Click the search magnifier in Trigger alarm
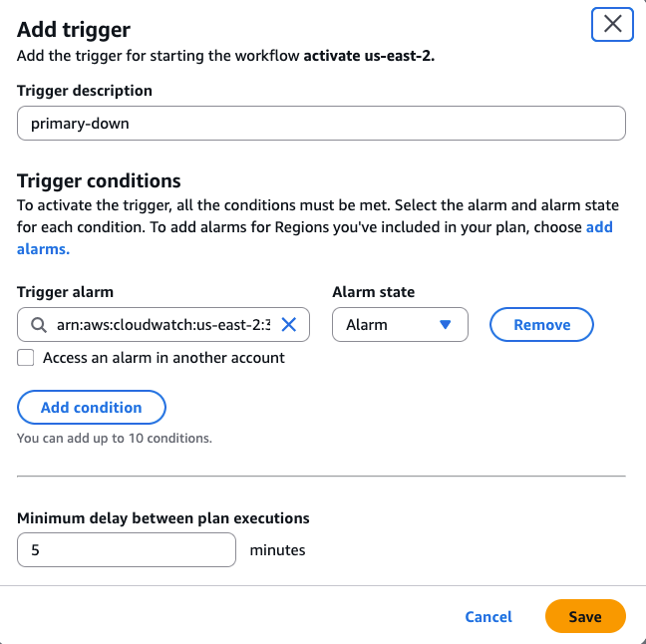 point(38,325)
